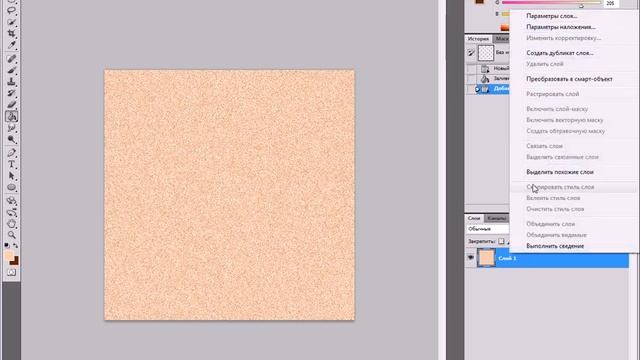Click Скопировать стиль слоя menu entry
This screenshot has width=640, height=360.
560,187
